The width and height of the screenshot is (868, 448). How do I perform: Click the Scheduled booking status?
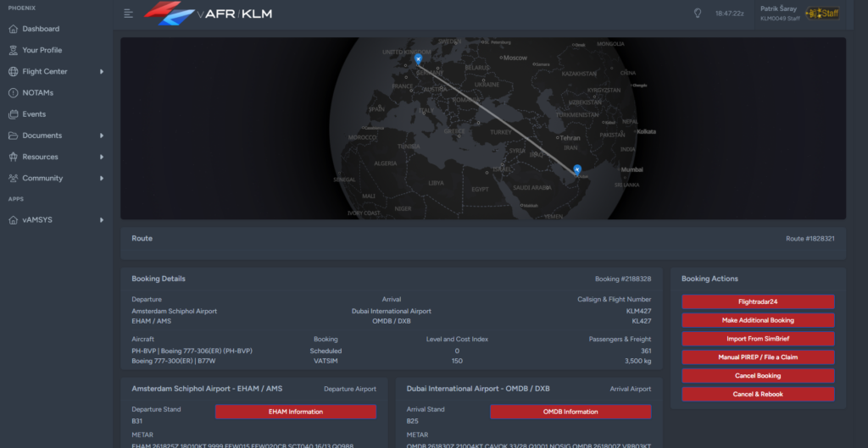325,351
